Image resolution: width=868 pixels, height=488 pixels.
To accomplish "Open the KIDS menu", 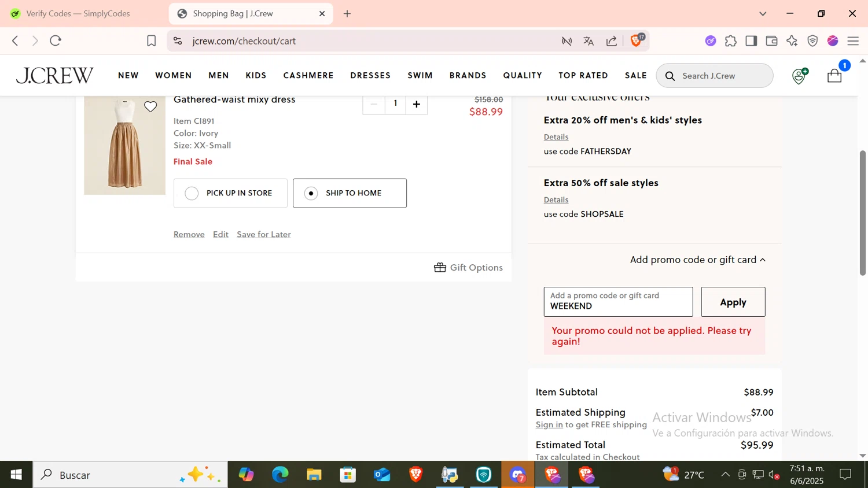I will (x=256, y=76).
